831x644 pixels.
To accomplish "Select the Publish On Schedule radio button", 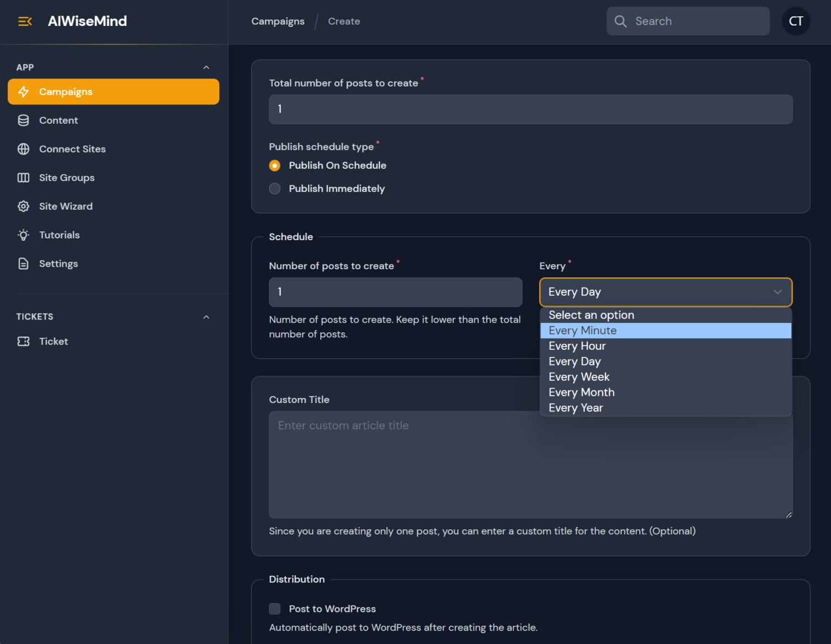I will coord(275,165).
